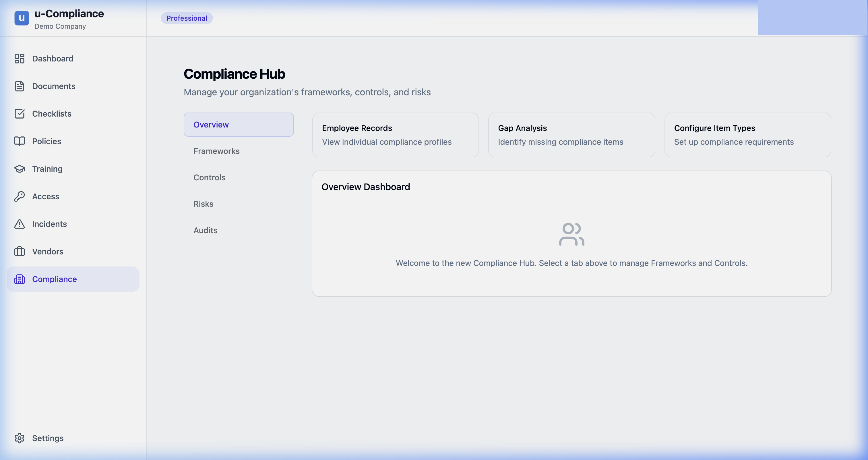The width and height of the screenshot is (868, 460).
Task: Switch to the Audits tab
Action: 205,230
